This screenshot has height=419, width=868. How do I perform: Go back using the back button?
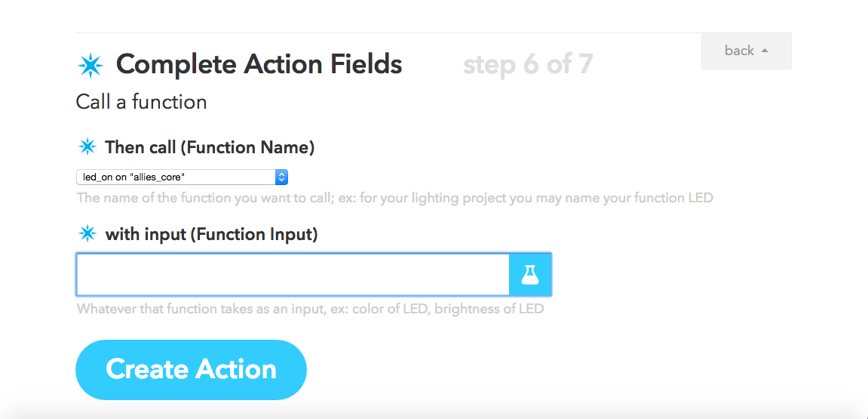746,51
